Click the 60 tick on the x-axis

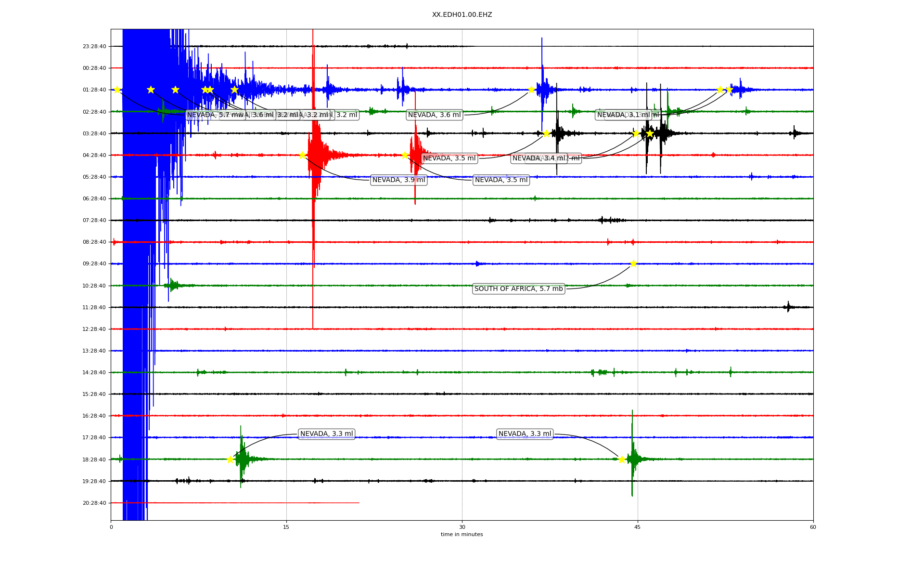812,527
